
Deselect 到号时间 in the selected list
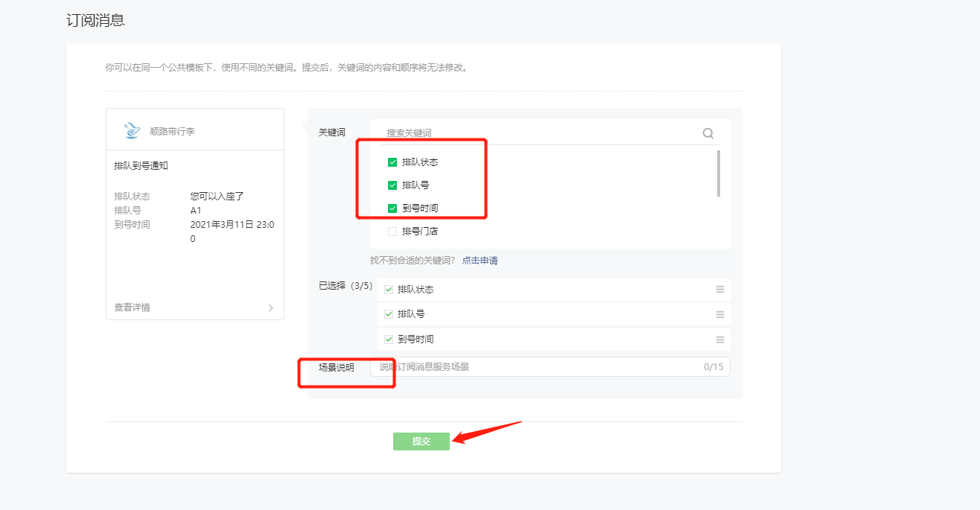[x=389, y=340]
